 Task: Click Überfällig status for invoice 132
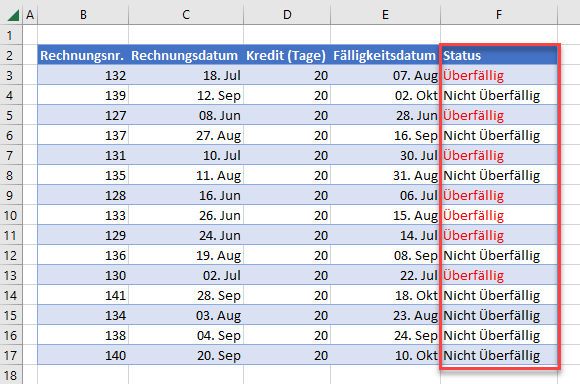click(x=499, y=75)
